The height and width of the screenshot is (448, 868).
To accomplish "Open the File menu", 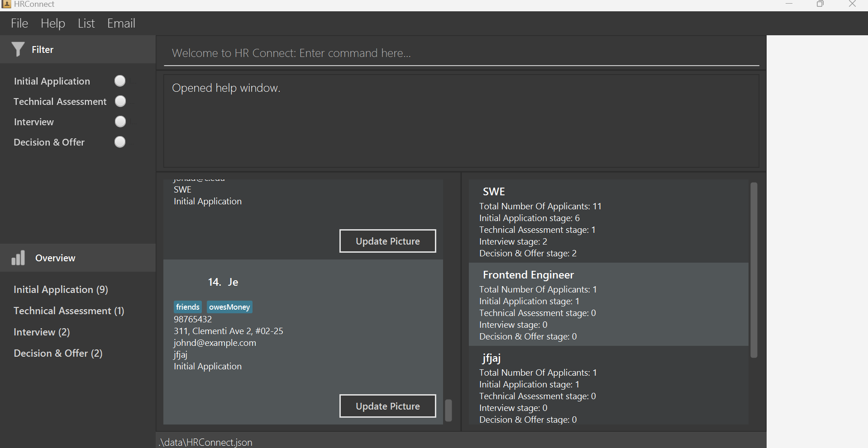I will point(19,23).
